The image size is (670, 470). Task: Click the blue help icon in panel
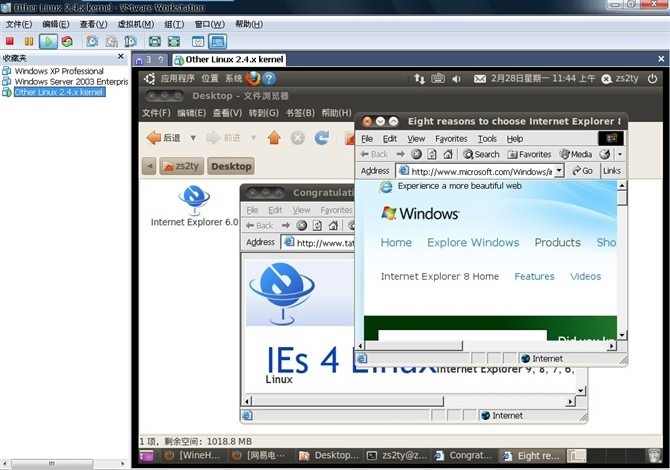click(x=269, y=79)
